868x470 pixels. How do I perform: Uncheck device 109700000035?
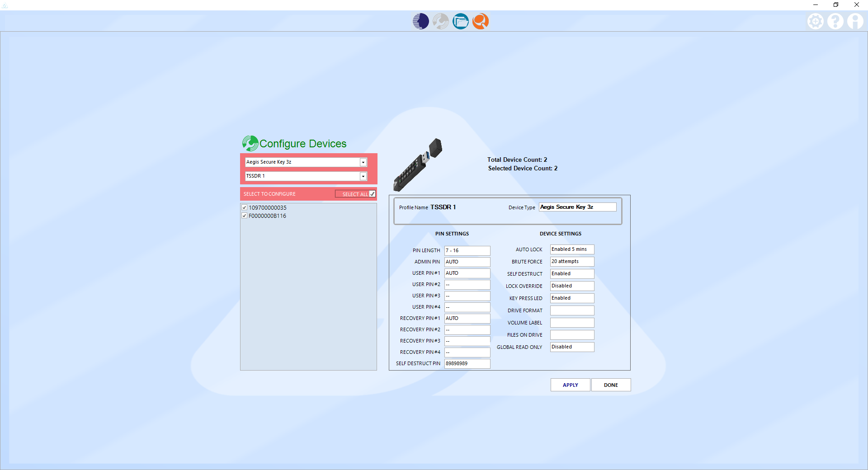(x=245, y=208)
